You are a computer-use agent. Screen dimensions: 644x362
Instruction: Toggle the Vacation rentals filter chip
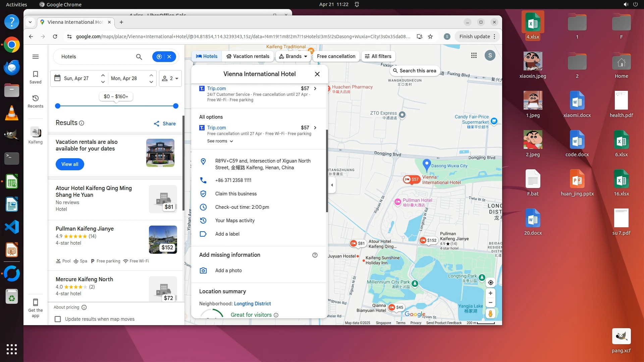tap(248, 56)
